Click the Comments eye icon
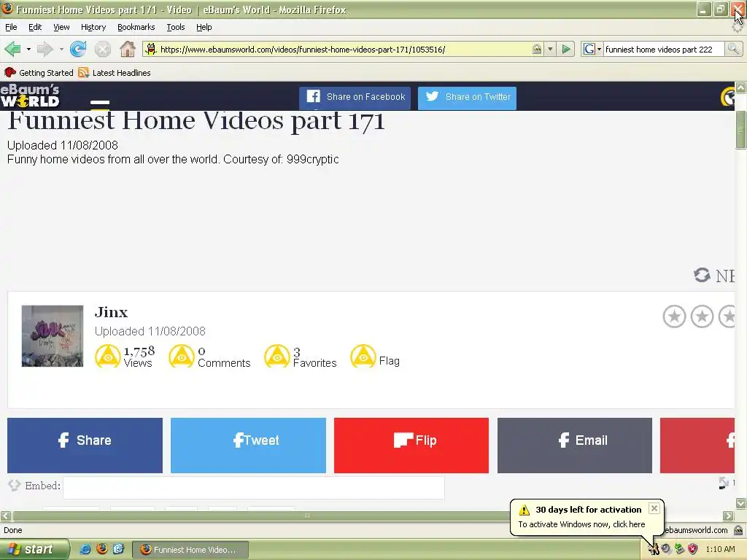Screen dimensions: 747x560 point(182,356)
